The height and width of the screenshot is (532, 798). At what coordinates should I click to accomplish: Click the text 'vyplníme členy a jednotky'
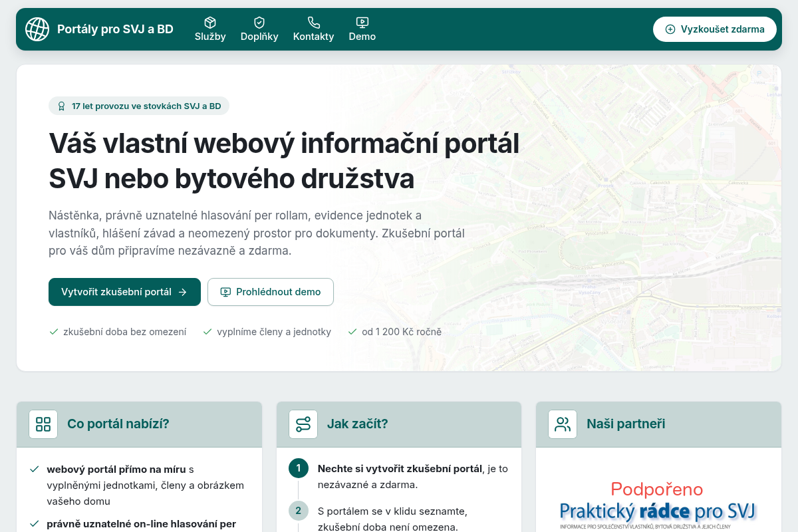tap(274, 332)
